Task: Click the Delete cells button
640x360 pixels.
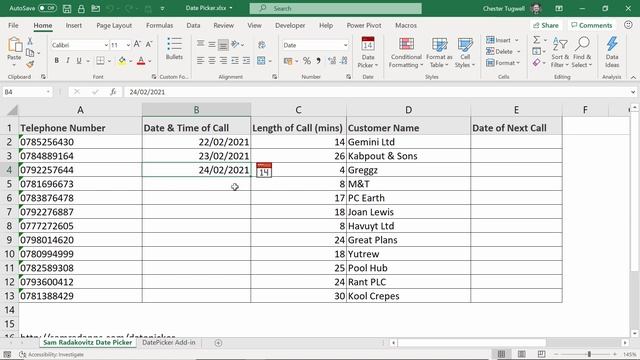Action: coord(503,51)
